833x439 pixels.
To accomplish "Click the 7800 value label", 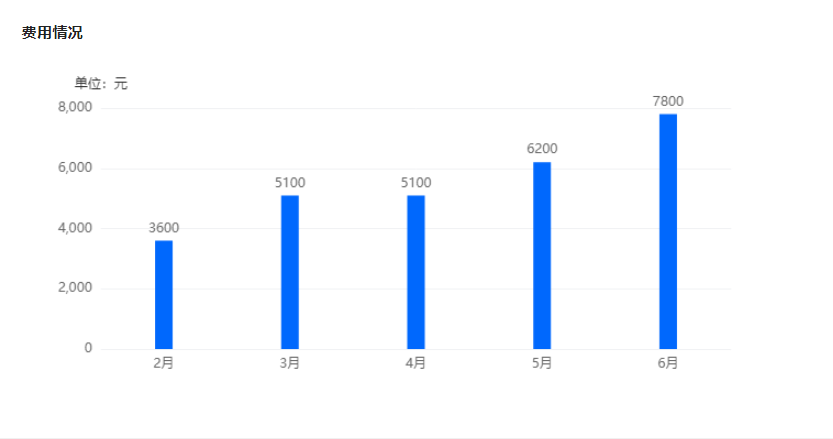I will click(x=668, y=101).
